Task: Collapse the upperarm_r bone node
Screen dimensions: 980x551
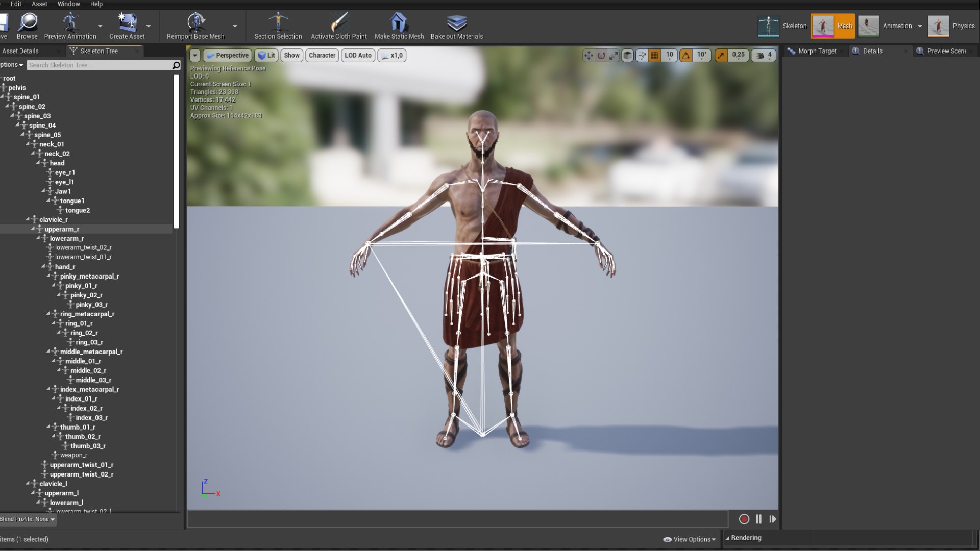Action: [33, 229]
